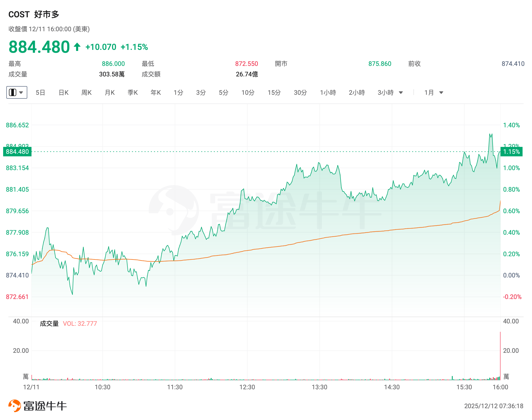532x420 pixels.
Task: Click the 884.480 current price label
Action: point(17,152)
